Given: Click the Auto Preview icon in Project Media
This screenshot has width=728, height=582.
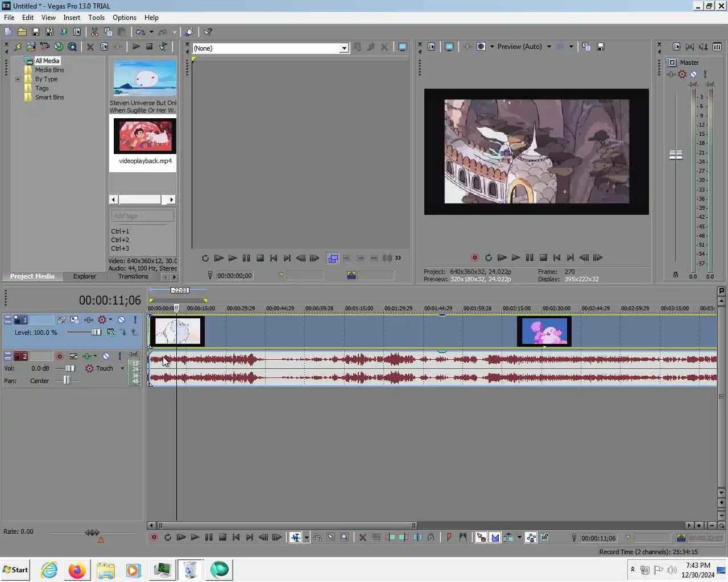Looking at the screenshot, I should pyautogui.click(x=163, y=47).
